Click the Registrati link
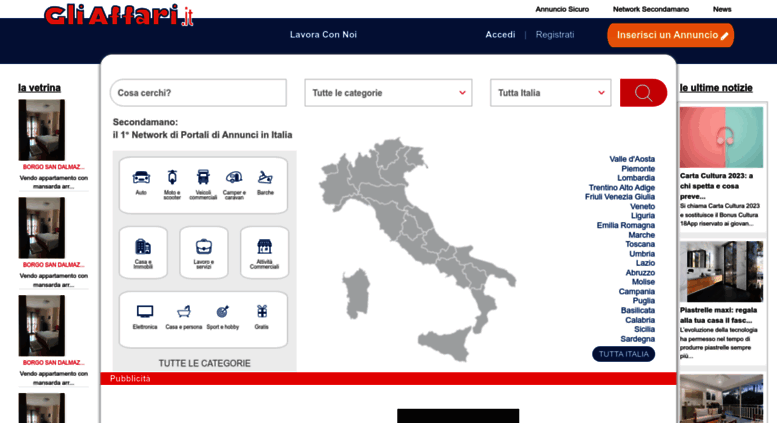 [x=555, y=35]
